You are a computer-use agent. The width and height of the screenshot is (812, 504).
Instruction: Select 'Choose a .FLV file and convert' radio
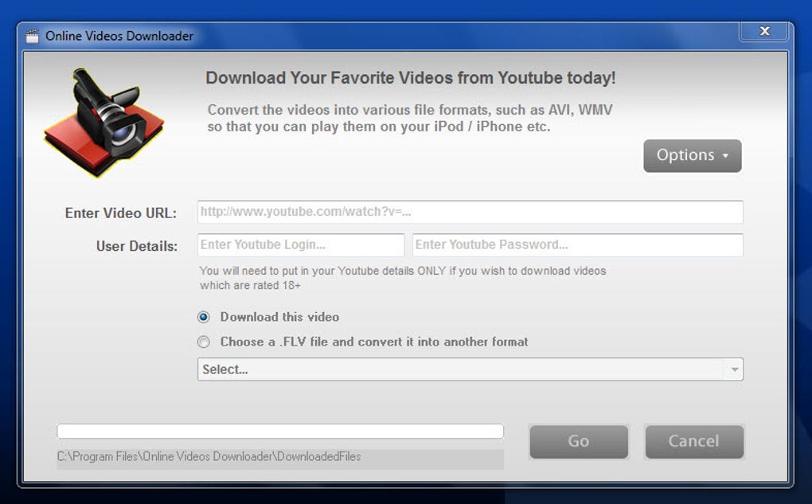[204, 342]
